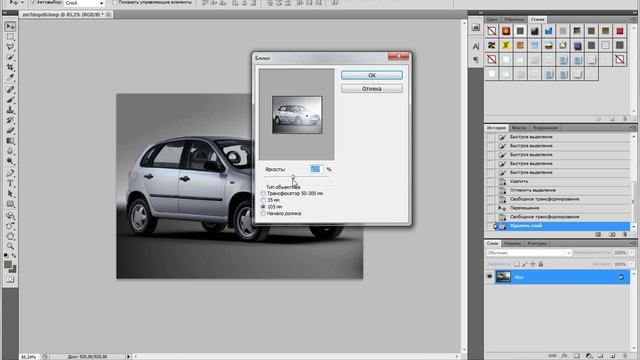This screenshot has width=640, height=360.
Task: Toggle lock transparent pixels in Layers panel
Action: point(516,264)
